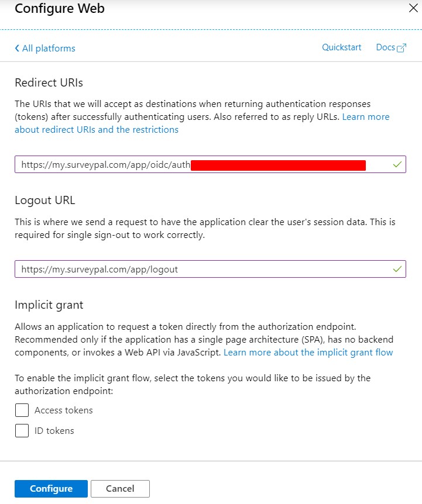422x504 pixels.
Task: Open Learn more about the implicit grant flow
Action: (x=308, y=353)
